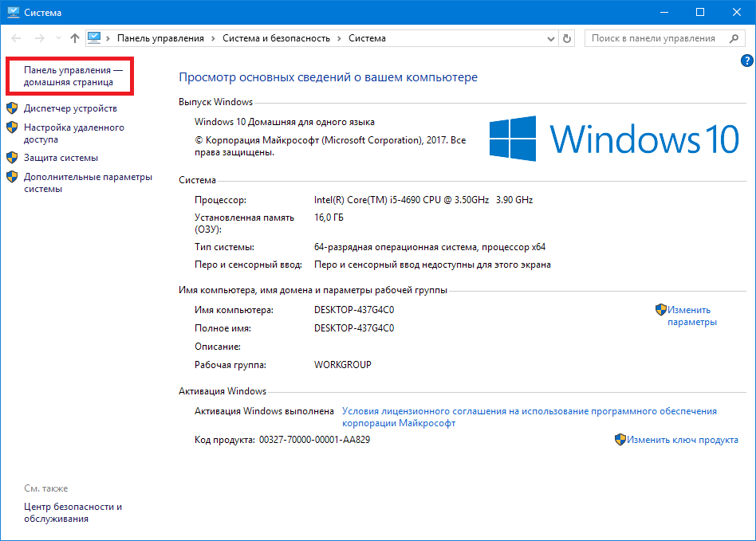The image size is (756, 541).
Task: Click shield icon next to Изменить параметры
Action: tap(660, 309)
